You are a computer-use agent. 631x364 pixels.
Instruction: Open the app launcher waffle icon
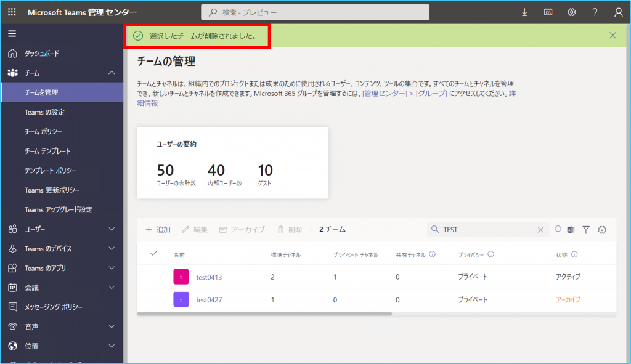click(12, 12)
